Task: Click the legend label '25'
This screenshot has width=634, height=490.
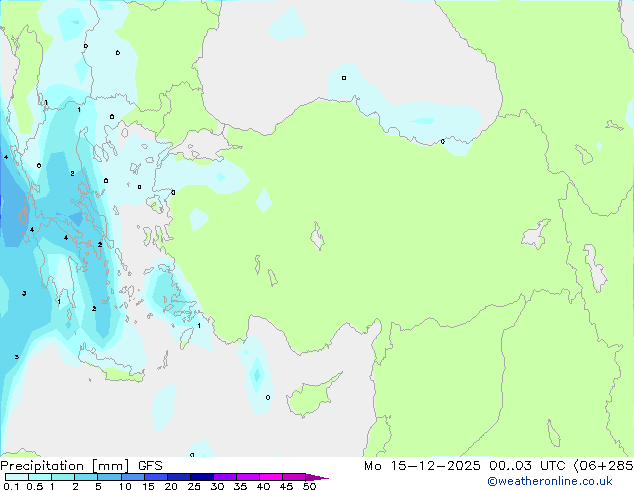Action: (x=194, y=486)
